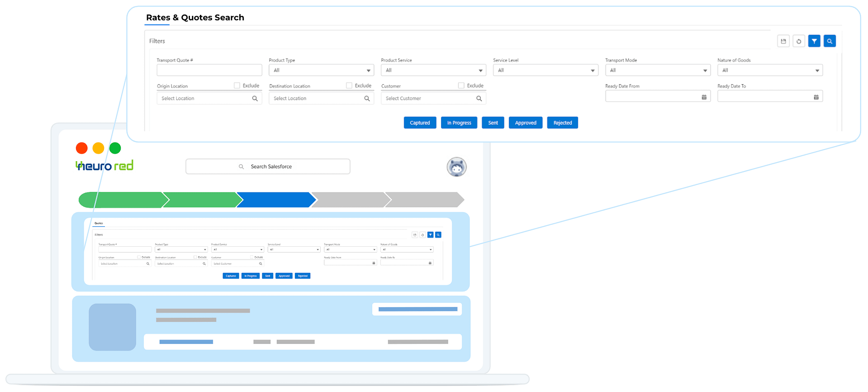Click the user avatar icon
Screen dimensions: 868x392
[457, 167]
